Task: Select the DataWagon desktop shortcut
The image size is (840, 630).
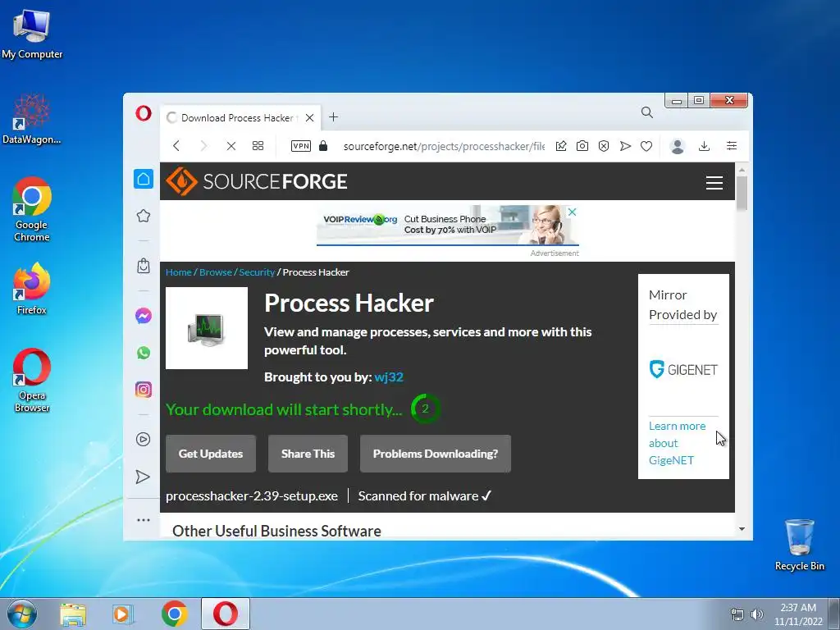Action: [32, 120]
